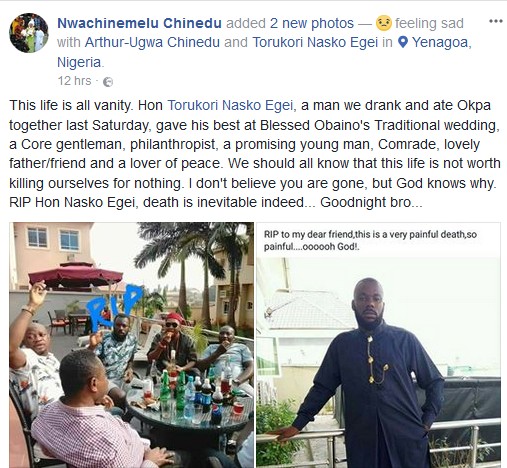
Task: Open the post options three-dot menu
Action: [495, 21]
